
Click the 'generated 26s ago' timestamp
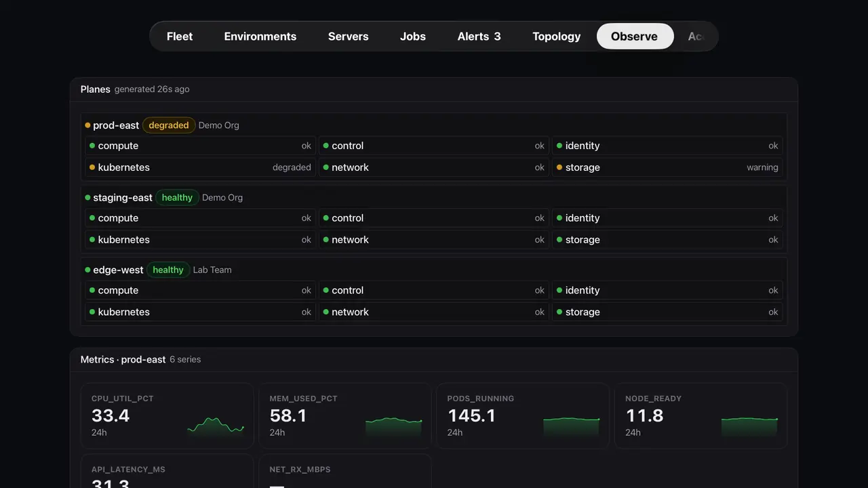152,89
